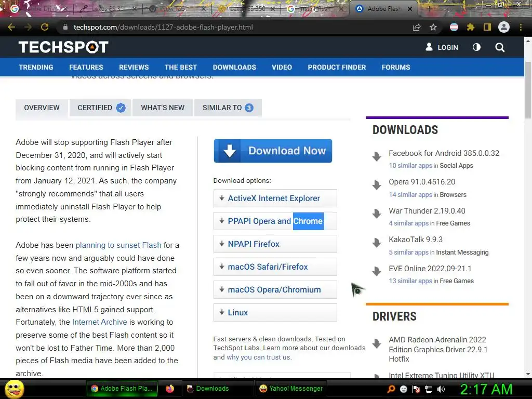Viewport: 532px width, 399px height.
Task: Choose macOS Opera/Chromium download option
Action: point(275,290)
